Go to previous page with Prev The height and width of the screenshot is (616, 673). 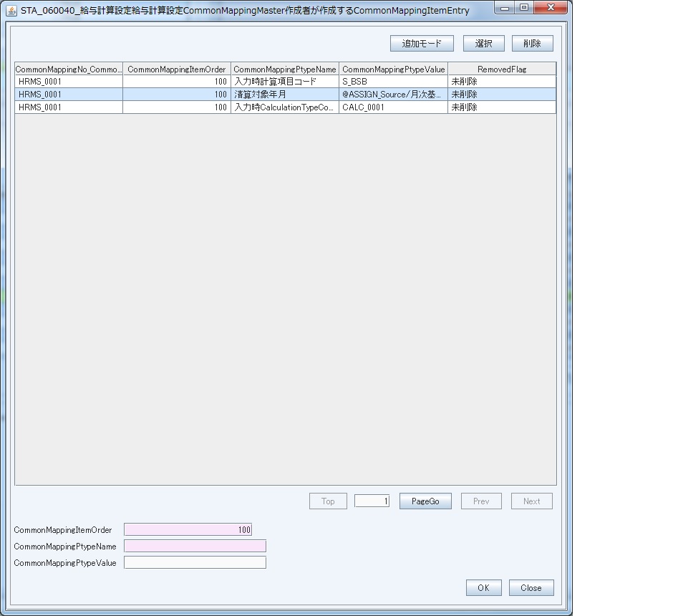(x=481, y=501)
